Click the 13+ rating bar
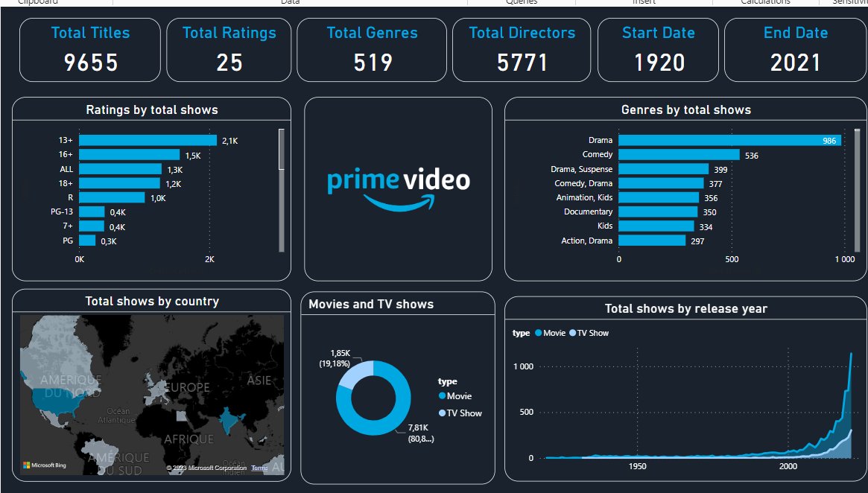The height and width of the screenshot is (493, 868). (x=148, y=141)
